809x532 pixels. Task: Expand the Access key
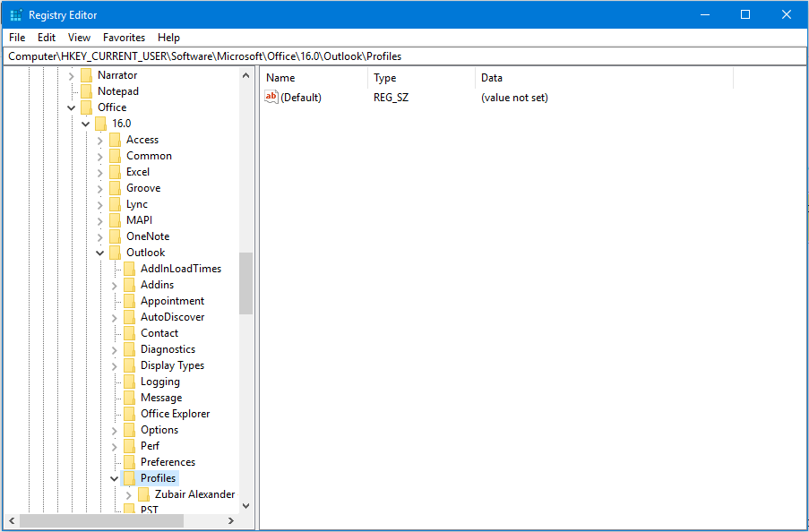click(100, 141)
